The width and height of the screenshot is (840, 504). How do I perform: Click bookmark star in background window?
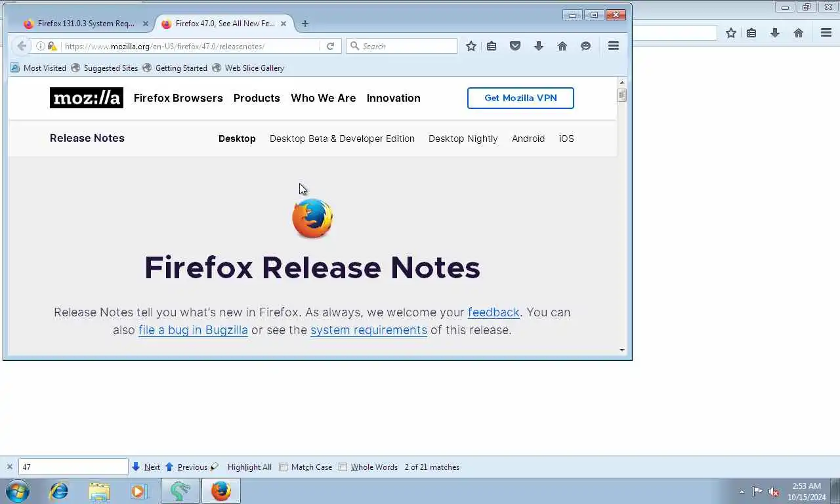[x=731, y=33]
